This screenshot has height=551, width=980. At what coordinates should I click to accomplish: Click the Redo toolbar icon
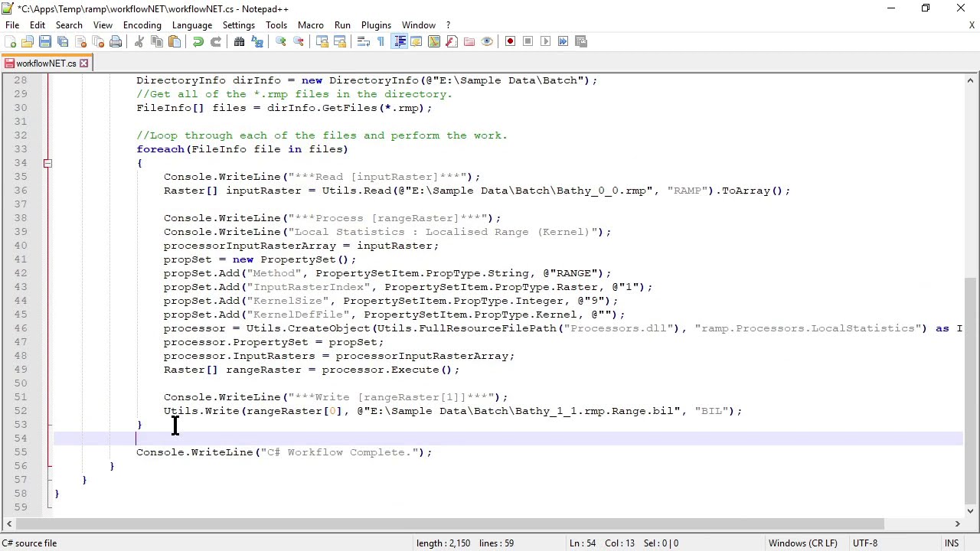216,41
